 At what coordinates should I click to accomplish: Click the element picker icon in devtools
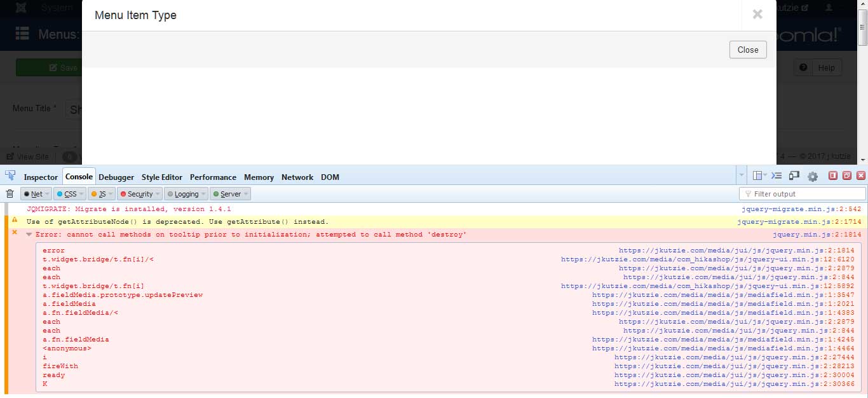10,176
